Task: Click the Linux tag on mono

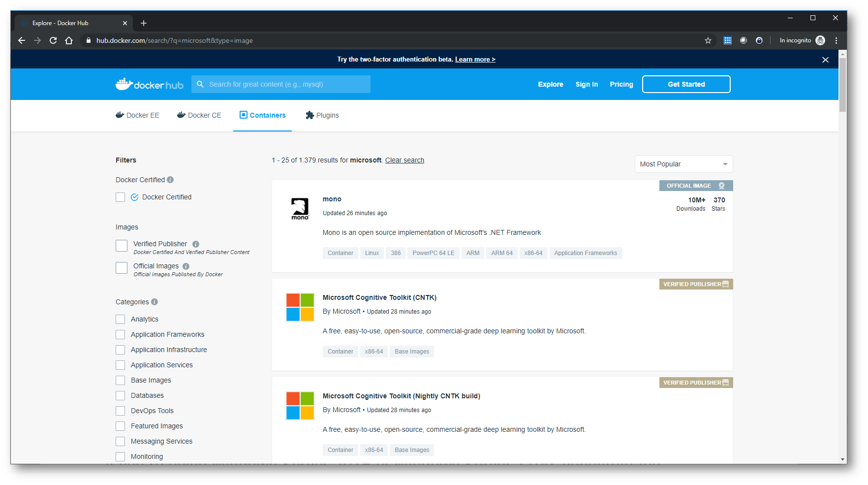Action: (372, 253)
